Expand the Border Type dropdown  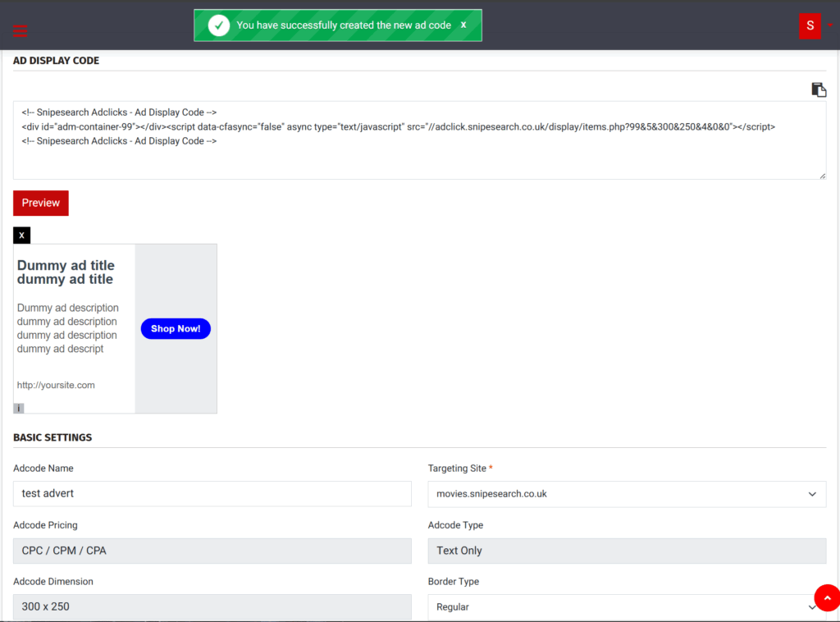[x=627, y=607]
